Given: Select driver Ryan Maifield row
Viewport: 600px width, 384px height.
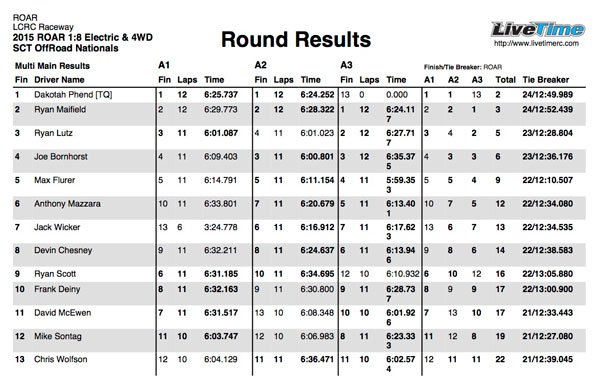Looking at the screenshot, I should [x=299, y=114].
